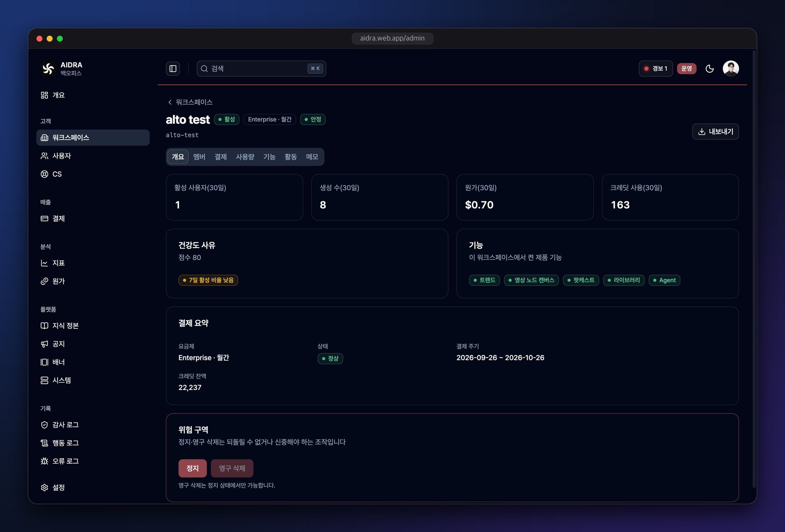
Task: Focus the 검색 search field
Action: [261, 69]
